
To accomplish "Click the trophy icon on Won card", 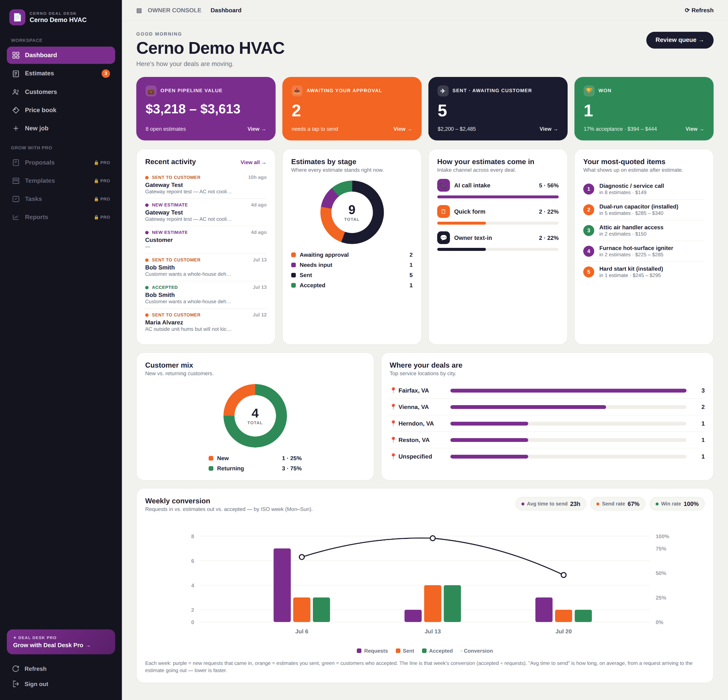I will 589,91.
